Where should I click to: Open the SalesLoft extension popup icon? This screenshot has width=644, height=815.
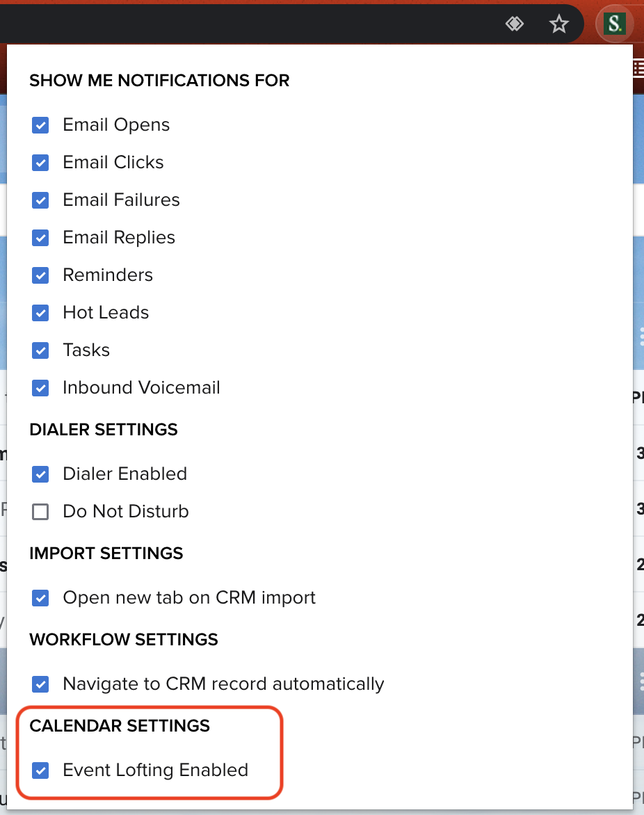click(x=613, y=24)
